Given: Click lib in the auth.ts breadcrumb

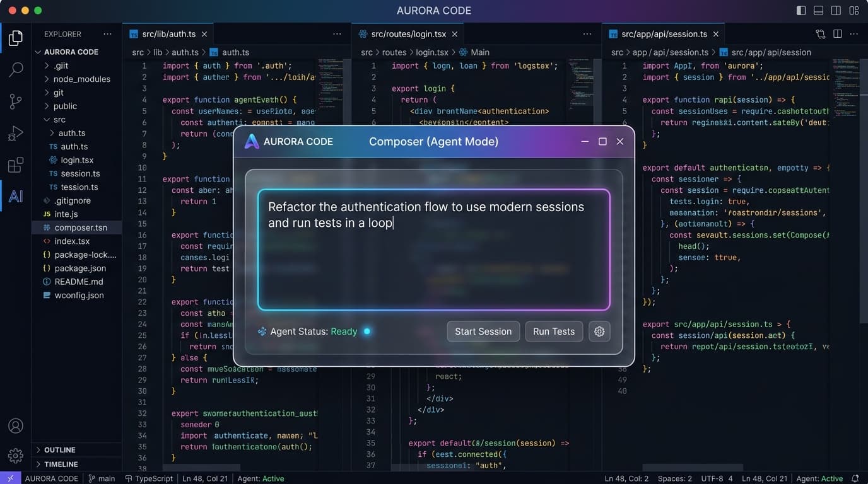Looking at the screenshot, I should 158,52.
